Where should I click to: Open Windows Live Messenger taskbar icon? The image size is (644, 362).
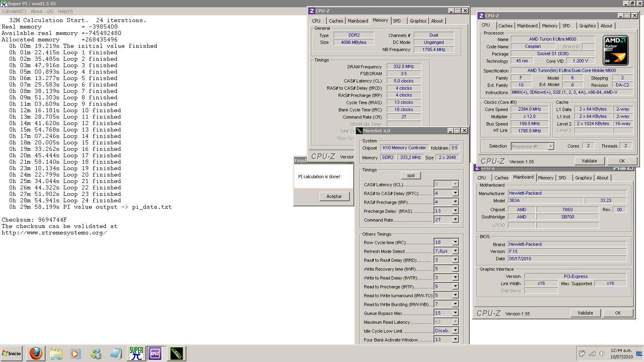96,354
